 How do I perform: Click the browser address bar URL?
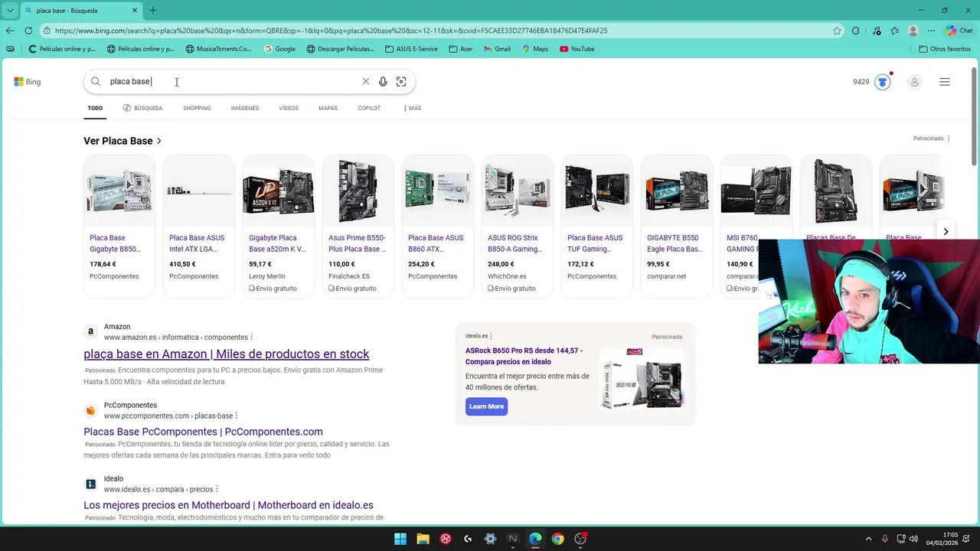coord(331,31)
